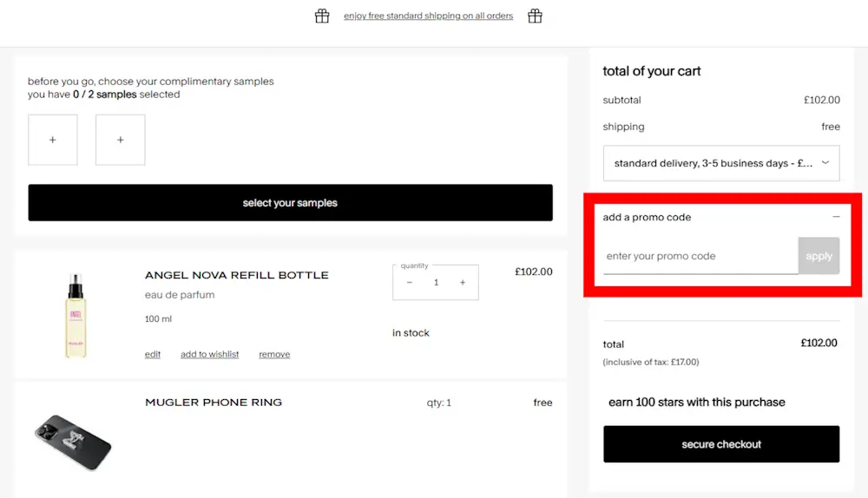
Task: Click the Angel Nova quantity value field
Action: tap(437, 282)
